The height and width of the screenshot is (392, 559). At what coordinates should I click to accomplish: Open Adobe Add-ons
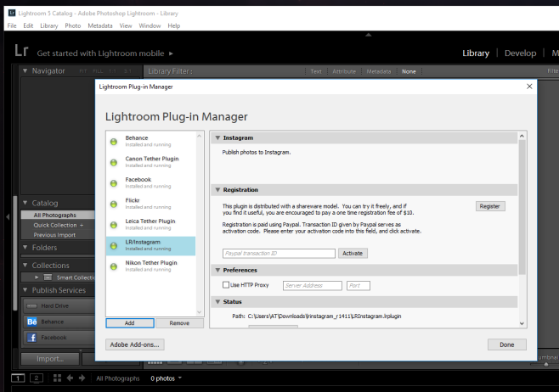point(135,344)
